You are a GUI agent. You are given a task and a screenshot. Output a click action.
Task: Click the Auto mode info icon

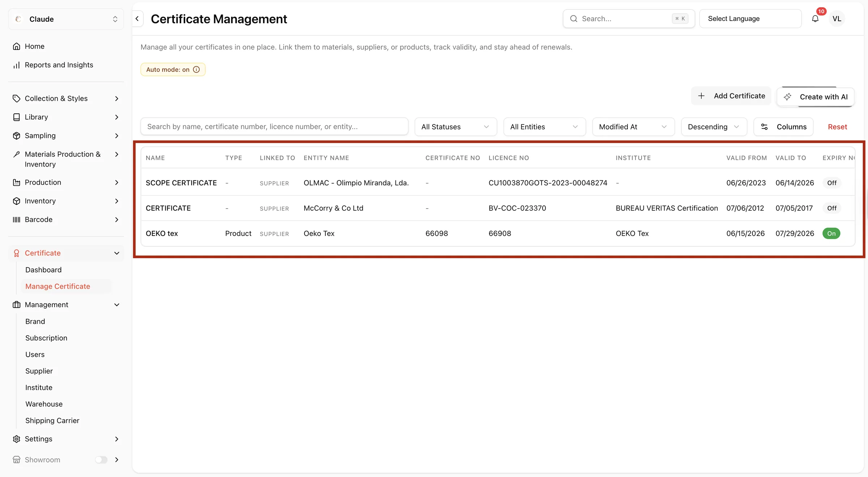196,69
